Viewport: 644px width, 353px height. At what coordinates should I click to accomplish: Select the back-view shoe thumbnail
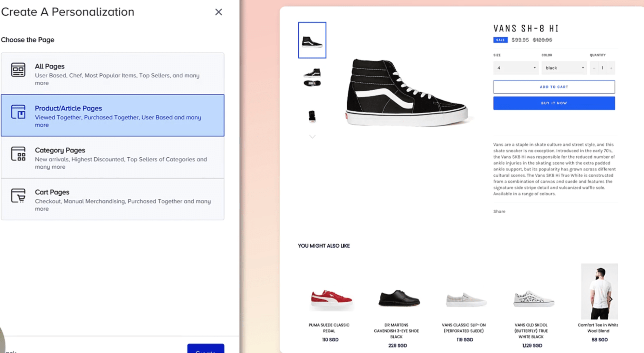click(312, 116)
